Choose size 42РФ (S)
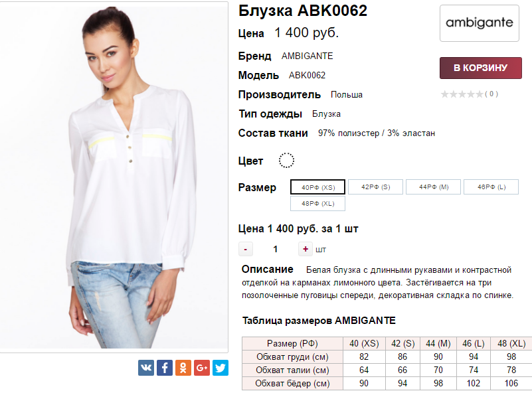This screenshot has width=532, height=393. point(376,187)
